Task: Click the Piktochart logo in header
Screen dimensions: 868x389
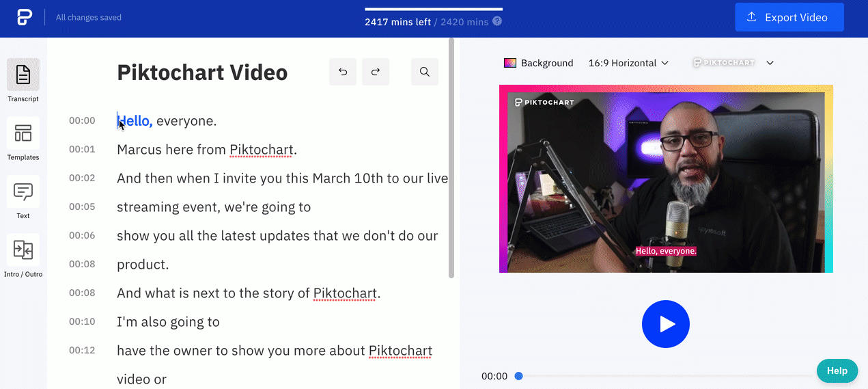Action: coord(25,17)
